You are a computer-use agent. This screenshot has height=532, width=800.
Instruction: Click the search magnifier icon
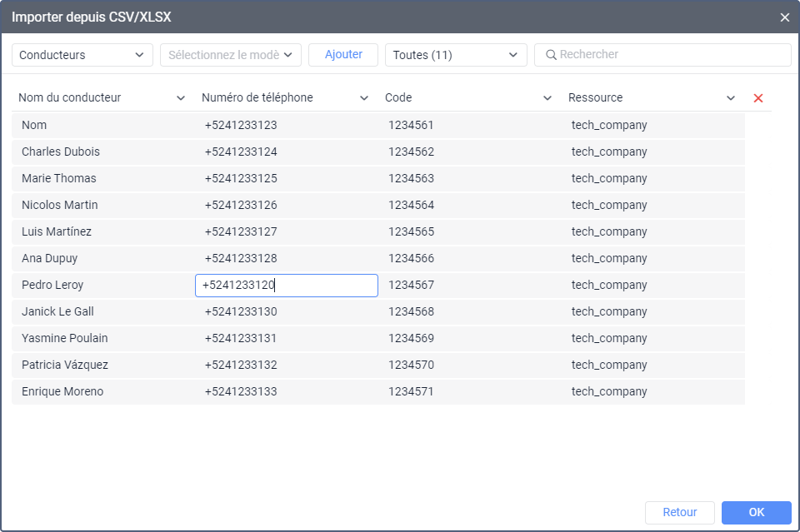point(551,54)
